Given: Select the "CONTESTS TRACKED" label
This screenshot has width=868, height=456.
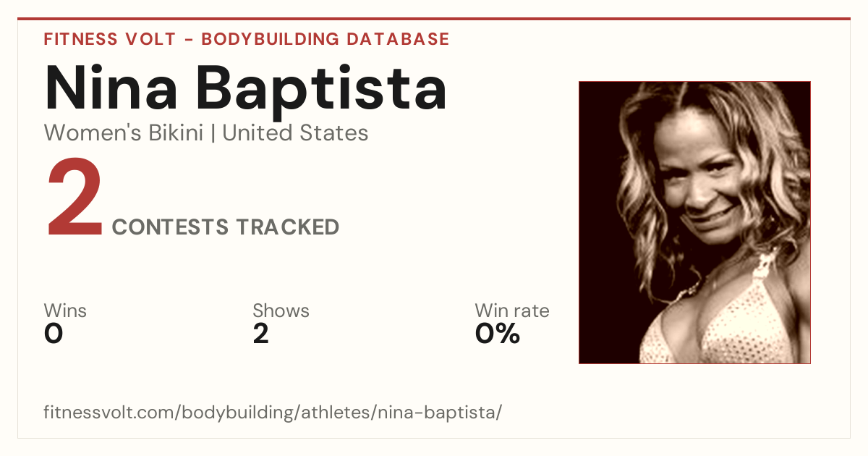Looking at the screenshot, I should (x=226, y=227).
